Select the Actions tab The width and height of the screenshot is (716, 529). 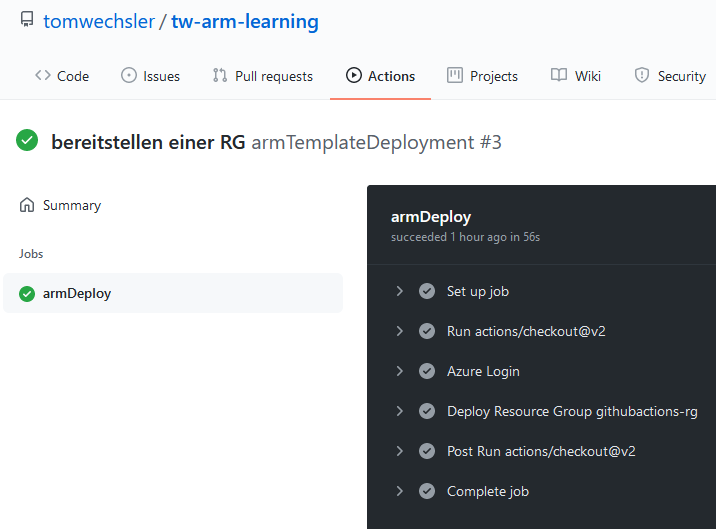coord(380,76)
